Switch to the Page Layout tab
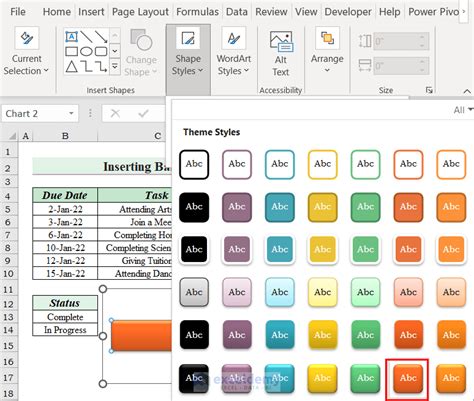474x401 pixels. coord(140,12)
